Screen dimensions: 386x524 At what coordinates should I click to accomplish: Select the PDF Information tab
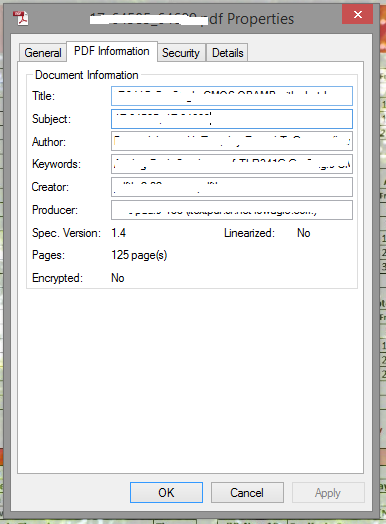coord(112,51)
